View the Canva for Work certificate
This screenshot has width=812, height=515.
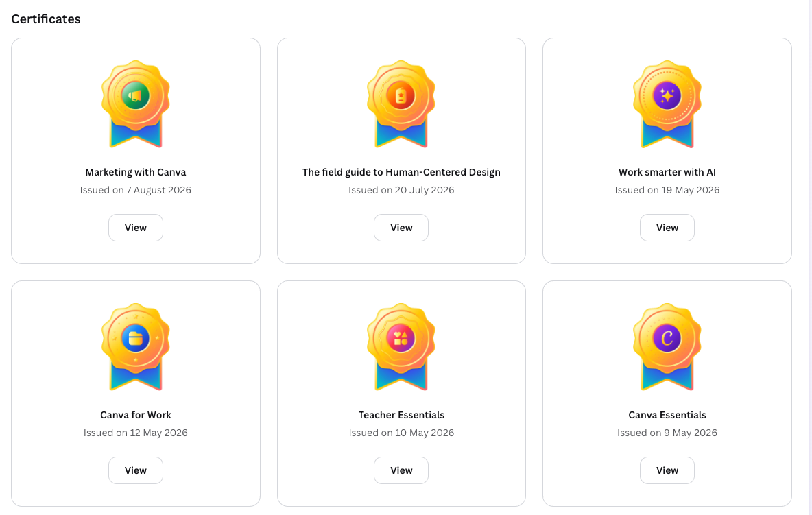point(136,470)
